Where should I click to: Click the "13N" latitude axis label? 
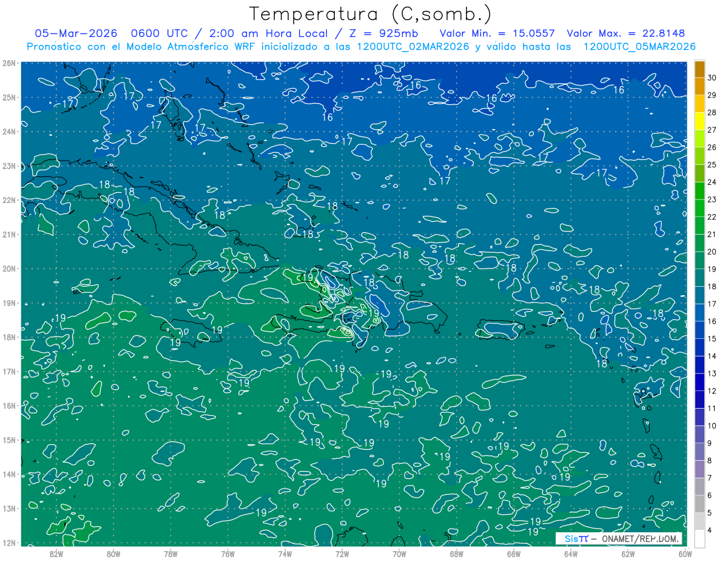[9, 508]
